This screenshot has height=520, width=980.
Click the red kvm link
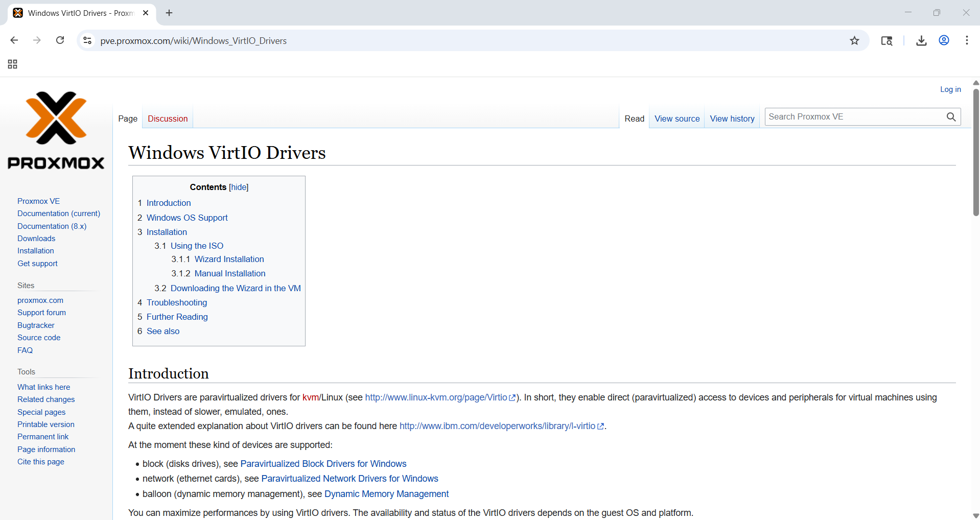311,397
